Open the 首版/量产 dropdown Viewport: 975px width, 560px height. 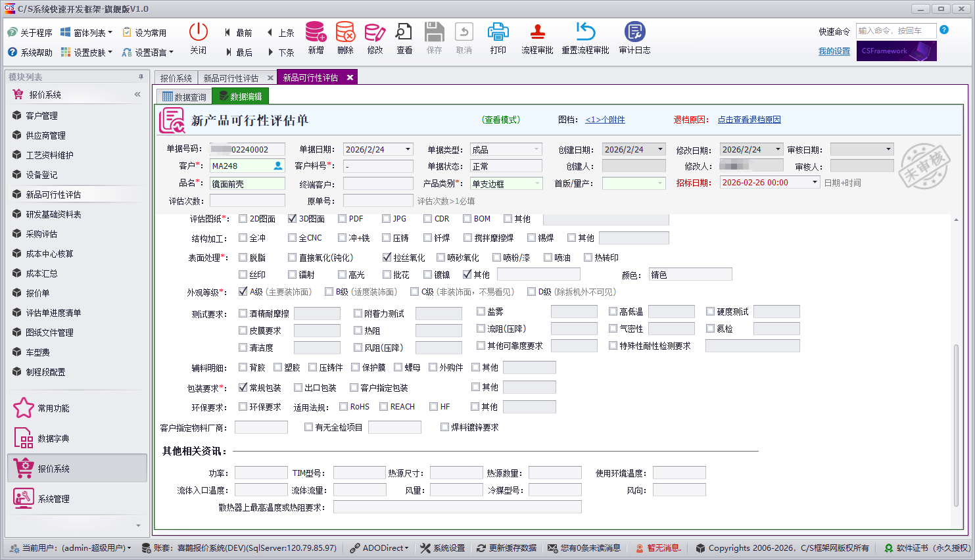pyautogui.click(x=661, y=183)
